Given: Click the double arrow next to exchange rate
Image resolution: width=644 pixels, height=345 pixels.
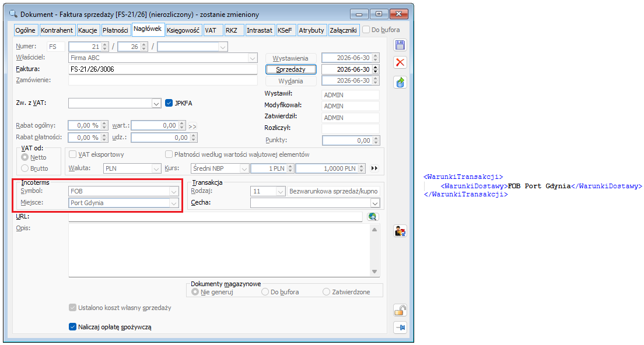Looking at the screenshot, I should pyautogui.click(x=374, y=168).
